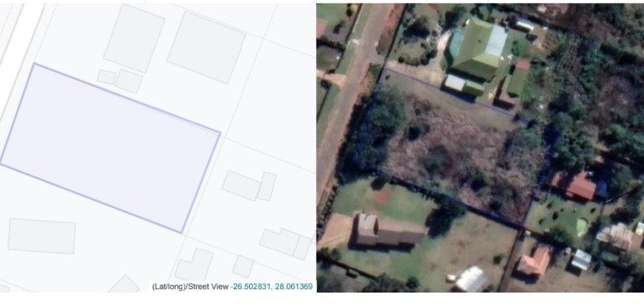
Task: Select the building footprint right of the highlighted parcel
Action: point(249,186)
